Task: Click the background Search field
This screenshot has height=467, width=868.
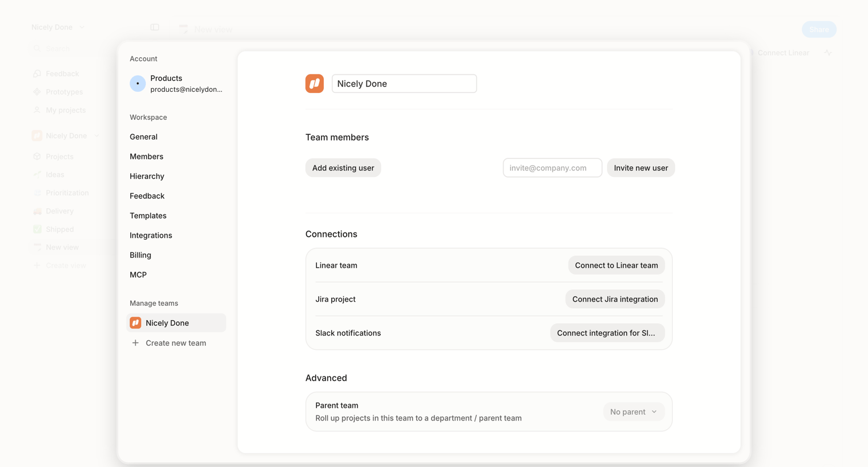Action: (x=72, y=49)
